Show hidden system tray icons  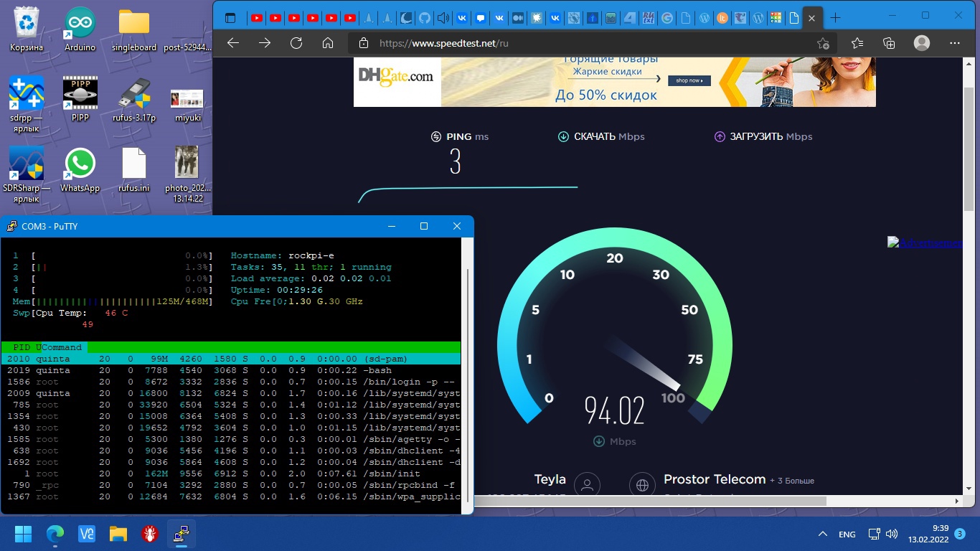(x=822, y=534)
